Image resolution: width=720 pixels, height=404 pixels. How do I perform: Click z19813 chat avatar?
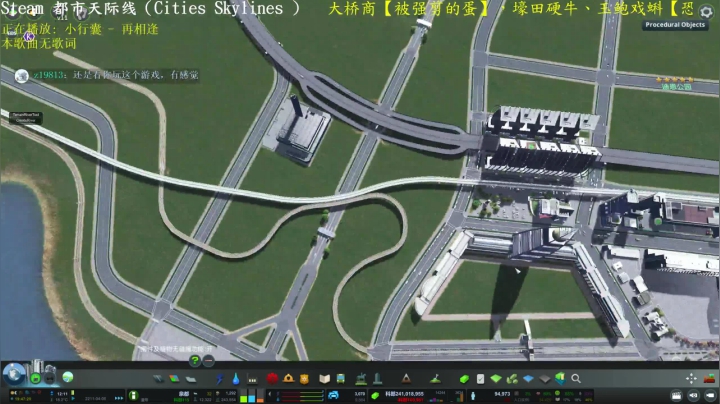pyautogui.click(x=22, y=76)
